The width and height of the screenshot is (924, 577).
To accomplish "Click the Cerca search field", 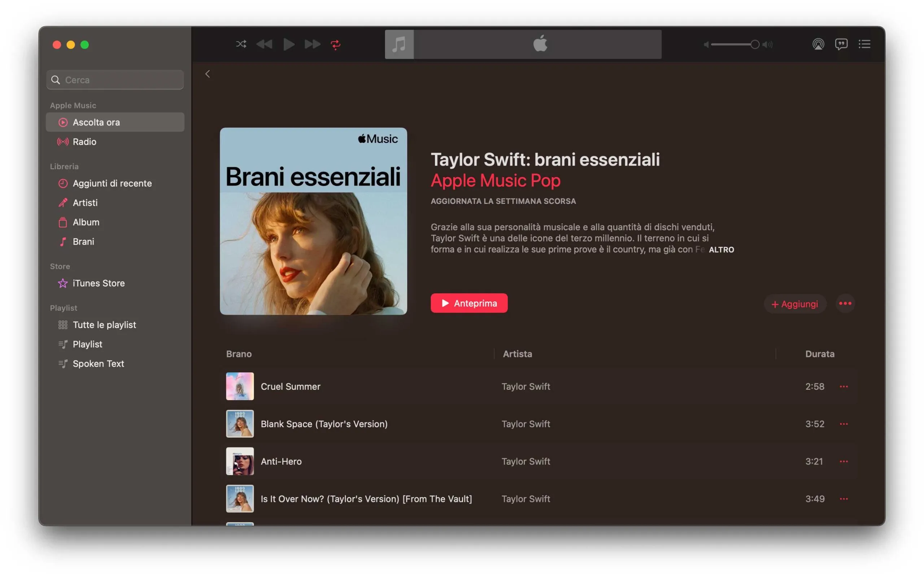I will pyautogui.click(x=114, y=80).
